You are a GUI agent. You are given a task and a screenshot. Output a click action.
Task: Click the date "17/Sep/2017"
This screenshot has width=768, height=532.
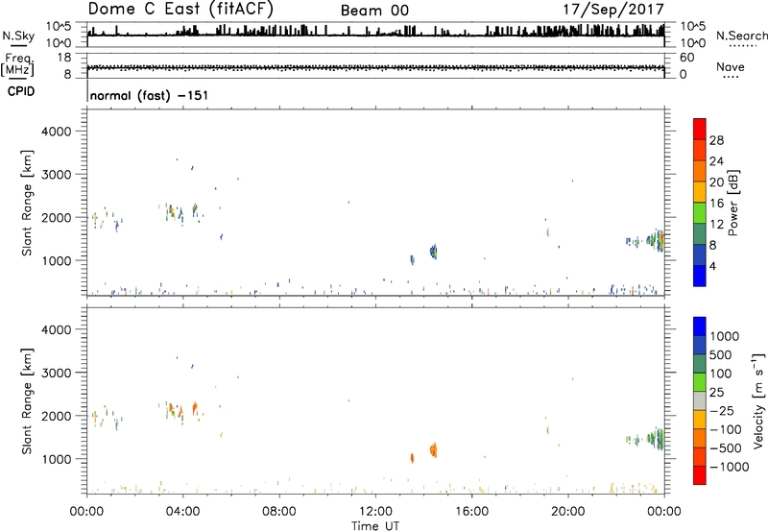point(613,10)
